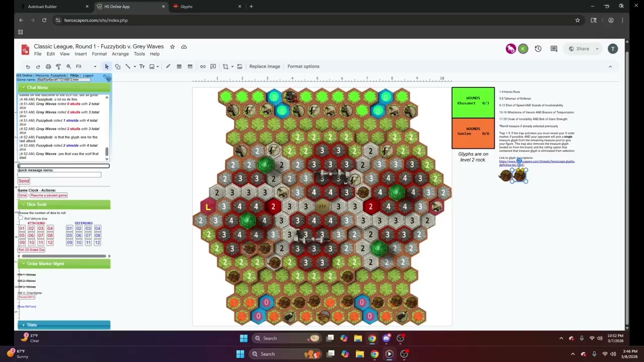Click the zoom magnifier tool
Screen dimensions: 644x362
click(68, 66)
